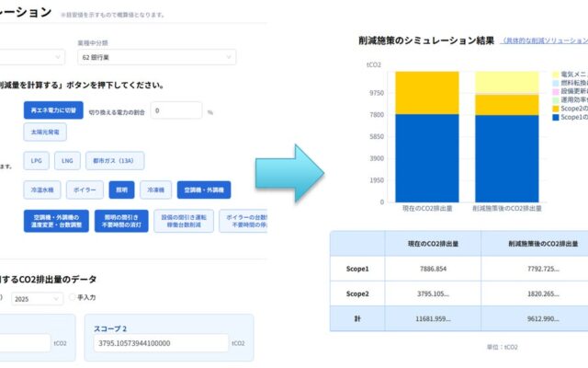This screenshot has height=368, width=588.
Task: Click the 11681.959... total cell
Action: pos(433,319)
